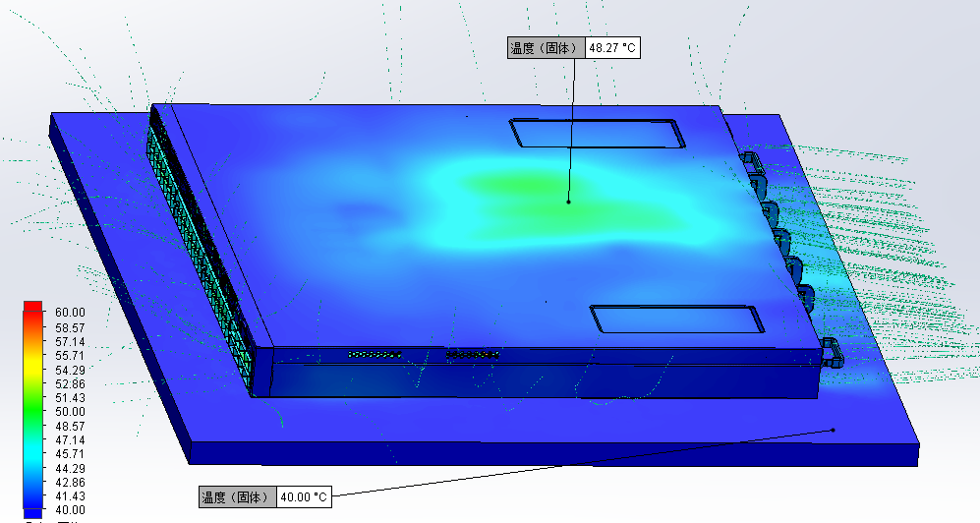Screen dimensions: 980x523
Task: Click legend value 48.57
Action: point(70,426)
